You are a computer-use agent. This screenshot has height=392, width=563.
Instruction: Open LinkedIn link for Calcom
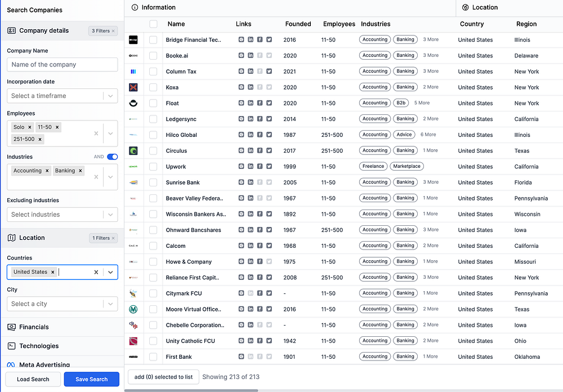pos(251,246)
